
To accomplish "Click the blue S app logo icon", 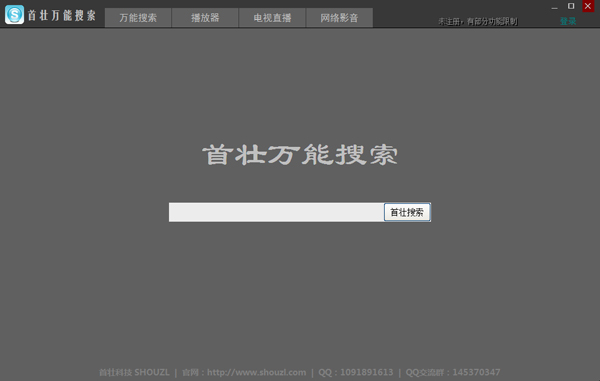I will click(14, 15).
